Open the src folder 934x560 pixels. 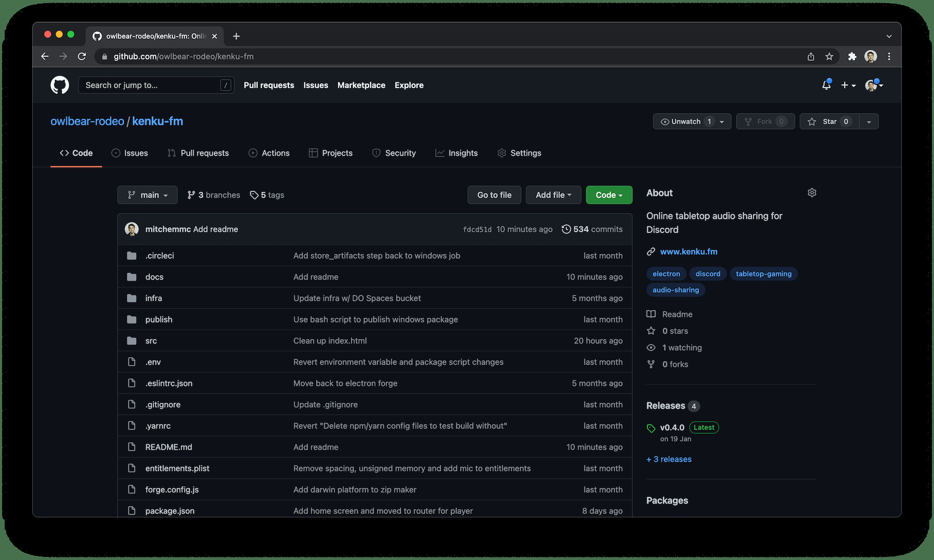click(x=151, y=341)
